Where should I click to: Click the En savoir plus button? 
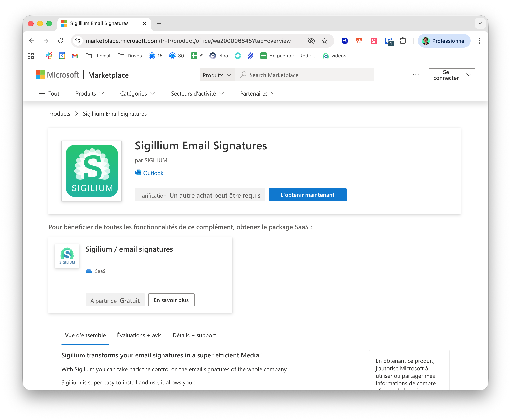point(171,300)
